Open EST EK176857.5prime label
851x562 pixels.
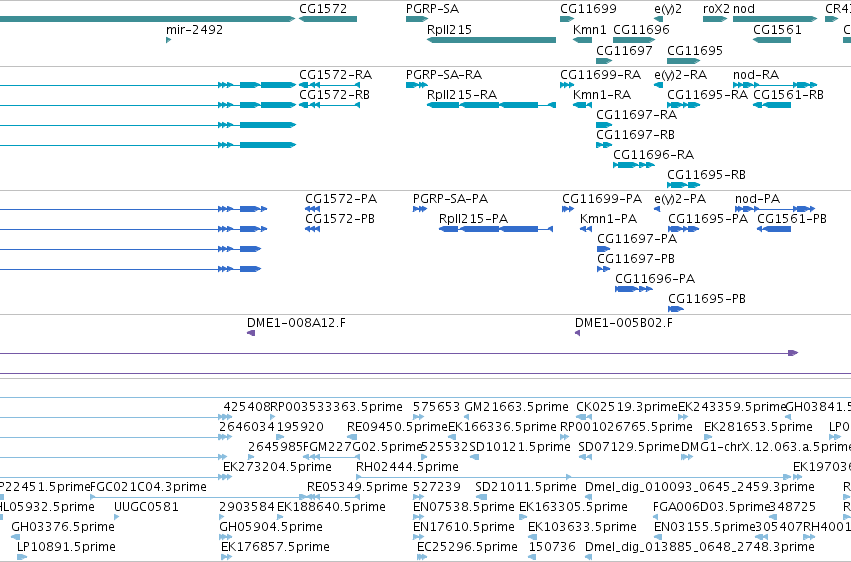click(x=275, y=547)
